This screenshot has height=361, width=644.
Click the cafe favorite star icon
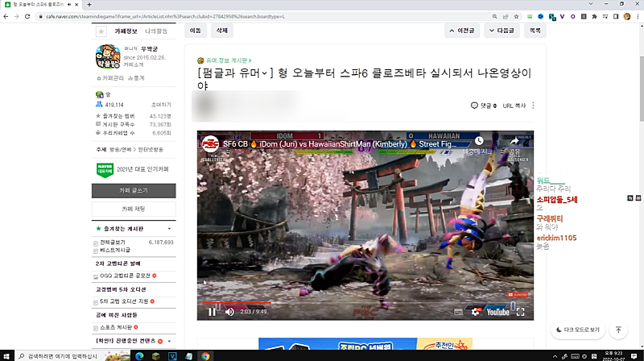tap(101, 31)
